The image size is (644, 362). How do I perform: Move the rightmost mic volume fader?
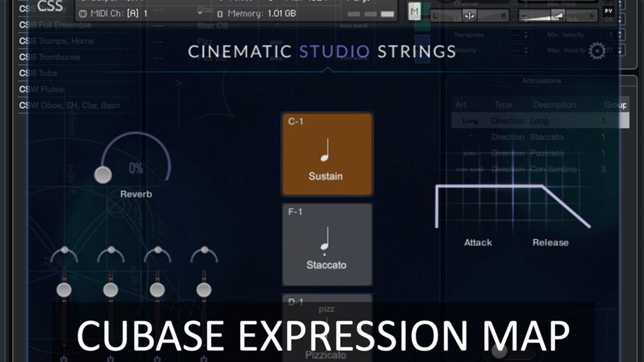click(x=204, y=290)
